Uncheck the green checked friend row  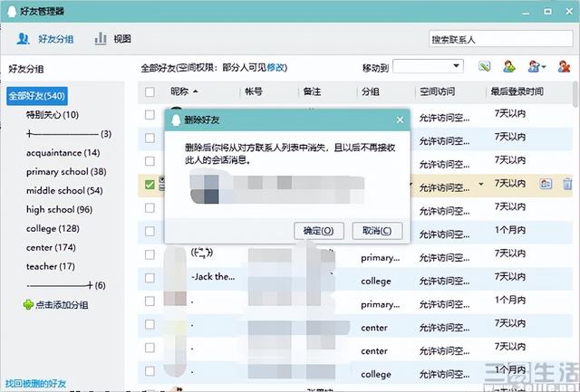point(150,185)
